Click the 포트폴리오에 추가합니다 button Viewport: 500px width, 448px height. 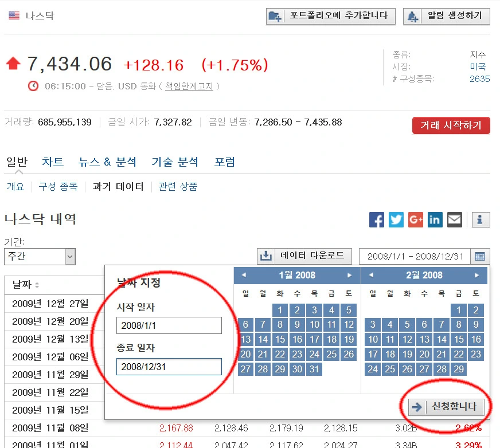coord(331,16)
